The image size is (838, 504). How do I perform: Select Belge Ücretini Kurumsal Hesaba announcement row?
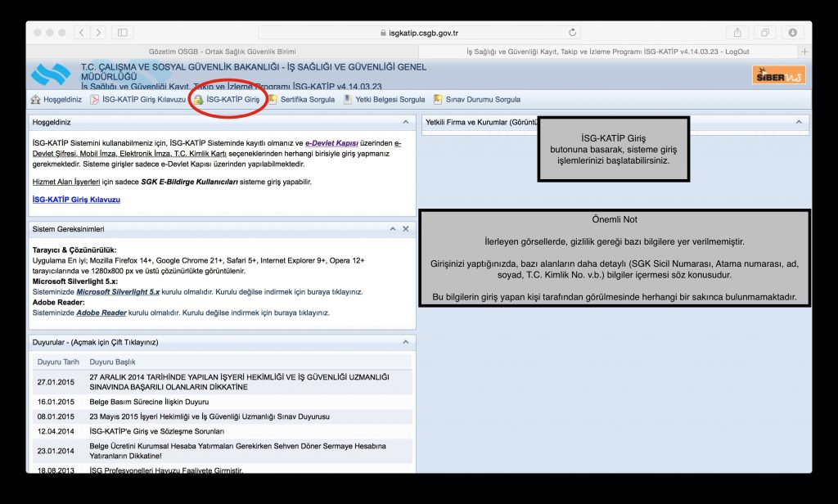[223, 451]
